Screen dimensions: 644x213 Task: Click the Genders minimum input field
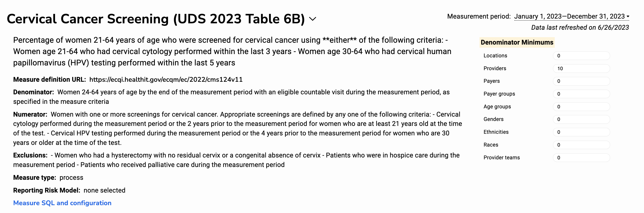click(581, 119)
